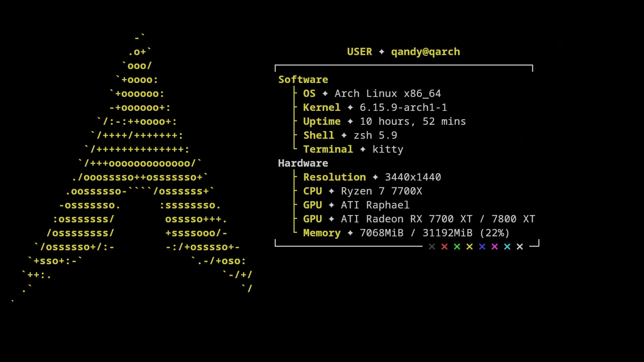Select the "10 hours, 52 mins" value
Screen dimensions: 644x362
coord(413,121)
